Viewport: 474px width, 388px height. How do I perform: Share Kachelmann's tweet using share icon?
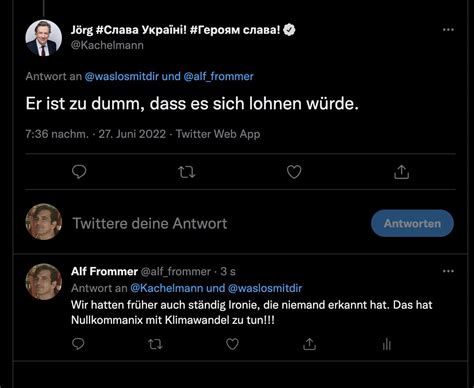tap(401, 172)
